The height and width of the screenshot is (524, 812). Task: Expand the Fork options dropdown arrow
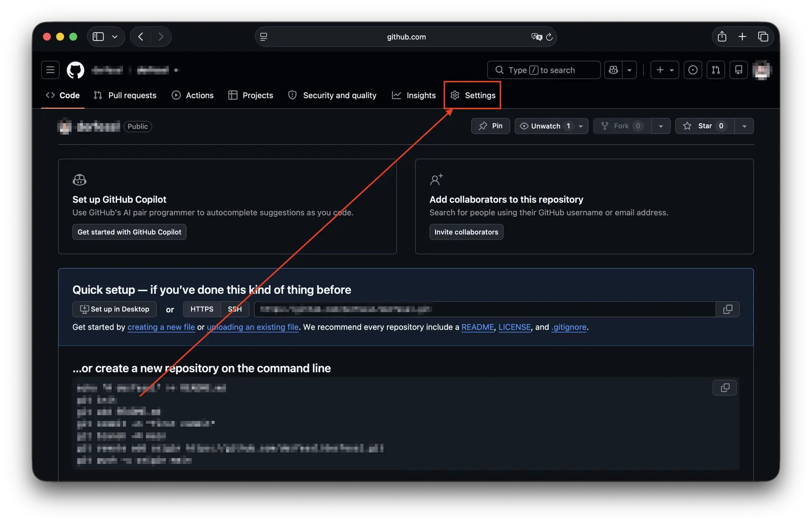click(661, 126)
